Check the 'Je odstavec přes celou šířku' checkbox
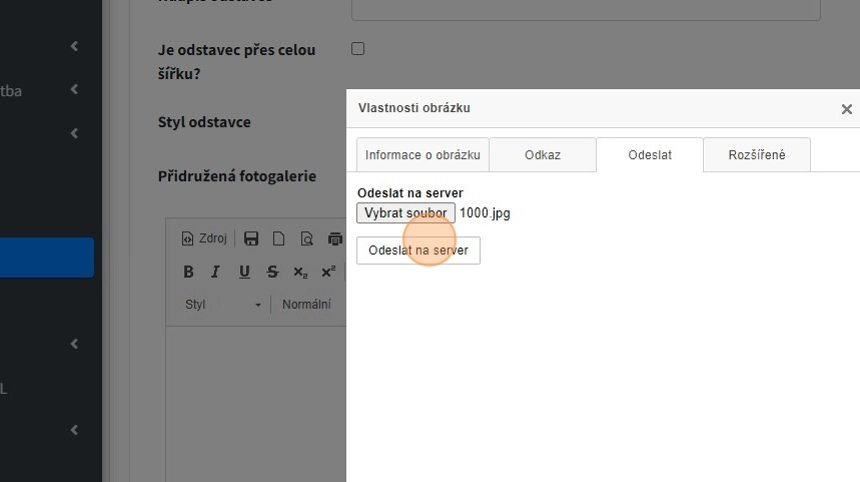Screen dimensions: 860x482 tap(358, 48)
